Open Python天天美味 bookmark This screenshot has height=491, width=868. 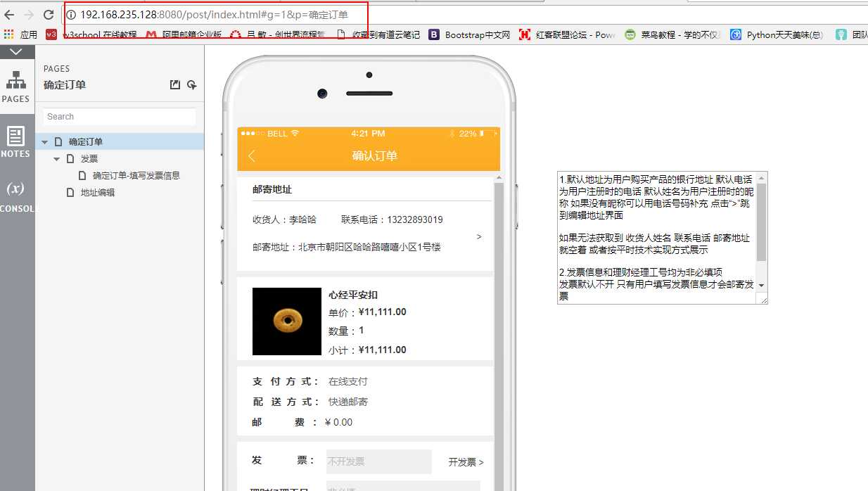pyautogui.click(x=777, y=34)
